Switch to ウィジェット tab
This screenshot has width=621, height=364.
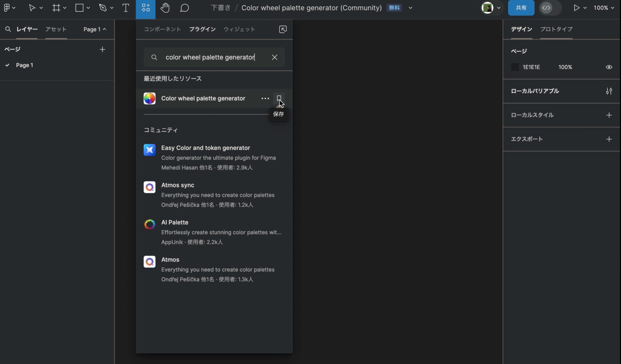(x=239, y=29)
